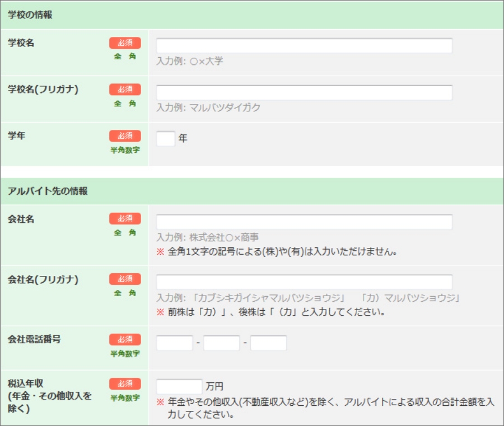
Task: Click the 必須 badge for 会社電話番号
Action: 125,339
